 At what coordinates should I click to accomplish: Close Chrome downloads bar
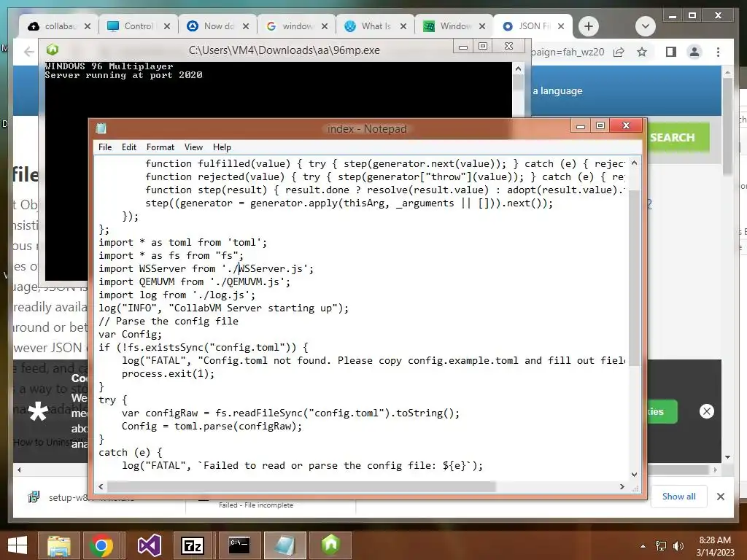click(720, 497)
